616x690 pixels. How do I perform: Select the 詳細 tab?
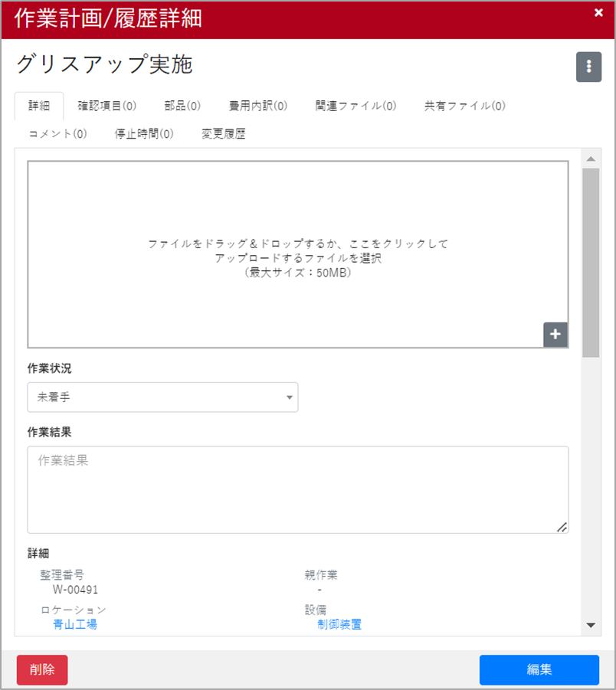point(38,106)
